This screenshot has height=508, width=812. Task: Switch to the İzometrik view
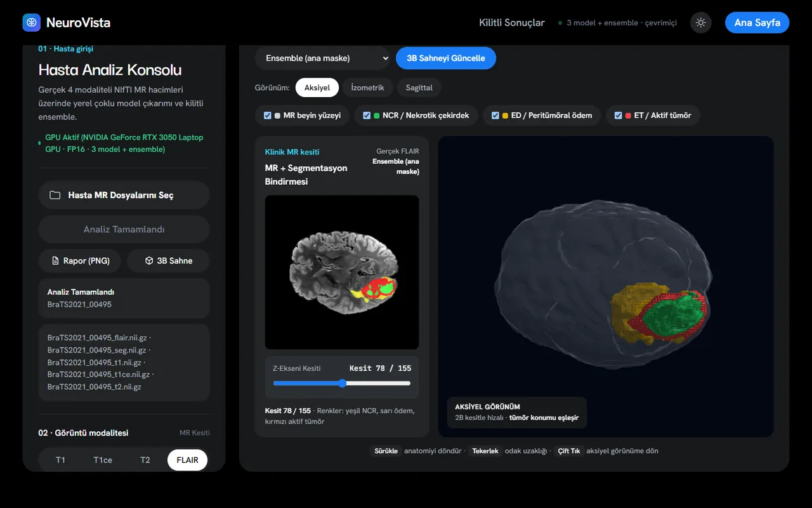pos(368,88)
